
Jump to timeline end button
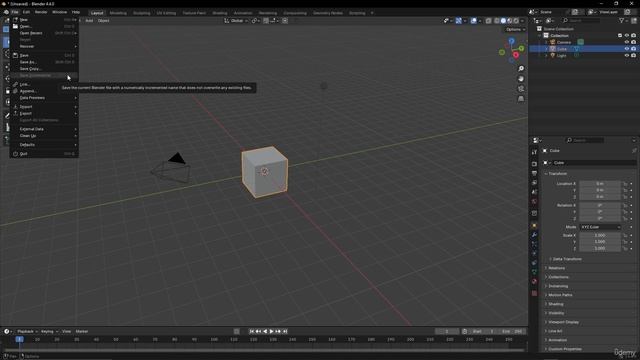point(285,331)
